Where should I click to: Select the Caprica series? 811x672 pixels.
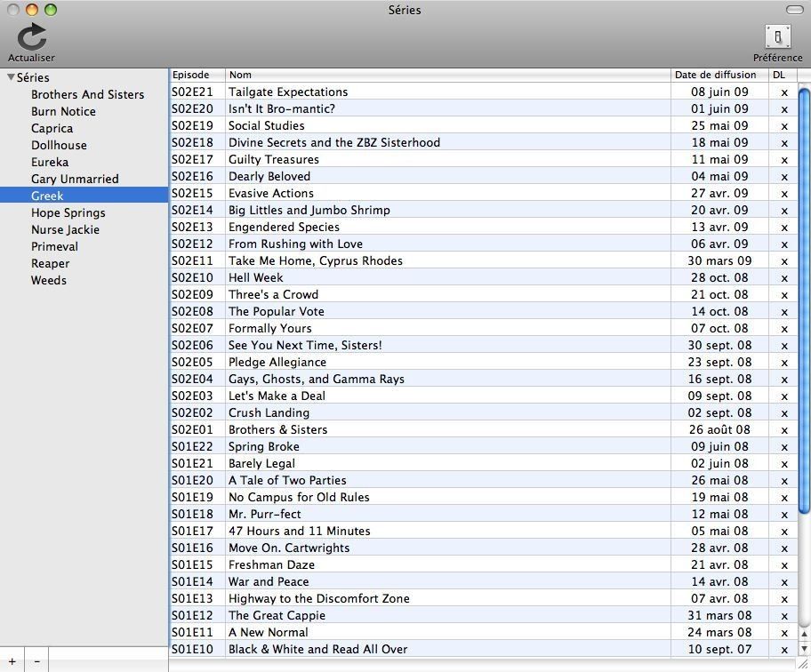point(52,128)
